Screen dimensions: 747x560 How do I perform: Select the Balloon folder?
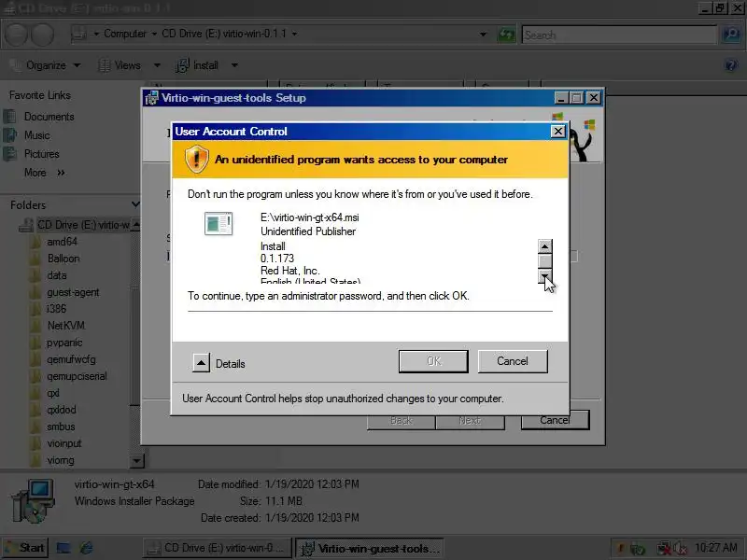coord(63,259)
